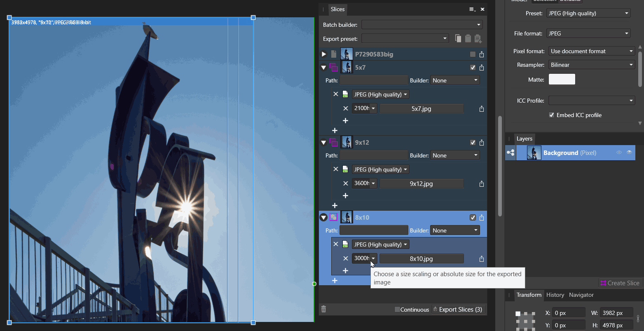This screenshot has width=644, height=331.
Task: Collapse the 8x10 slice details
Action: pyautogui.click(x=324, y=218)
